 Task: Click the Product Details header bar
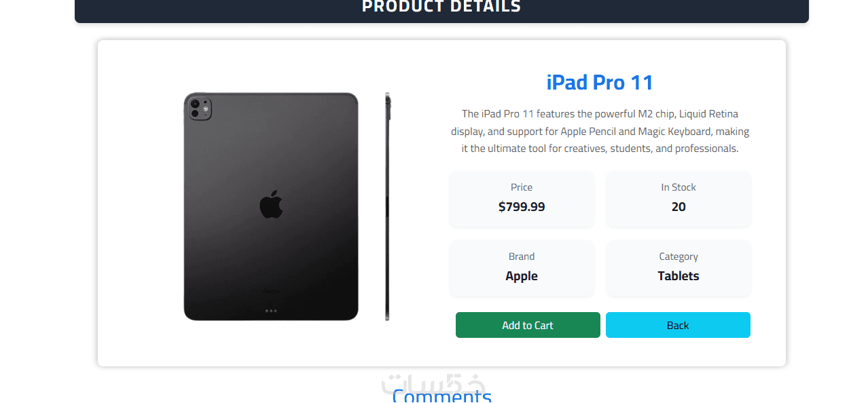441,8
